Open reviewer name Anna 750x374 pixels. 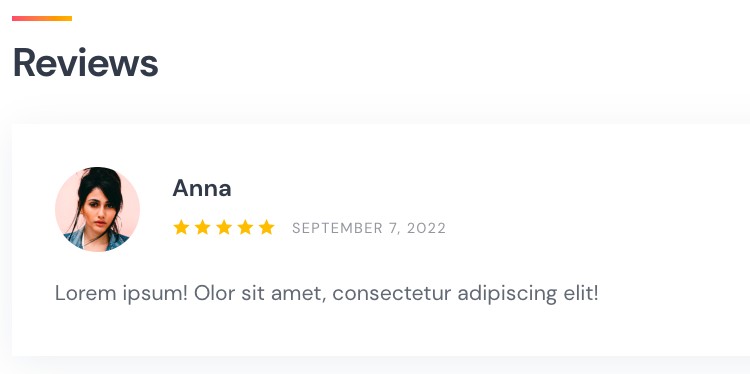pyautogui.click(x=202, y=188)
